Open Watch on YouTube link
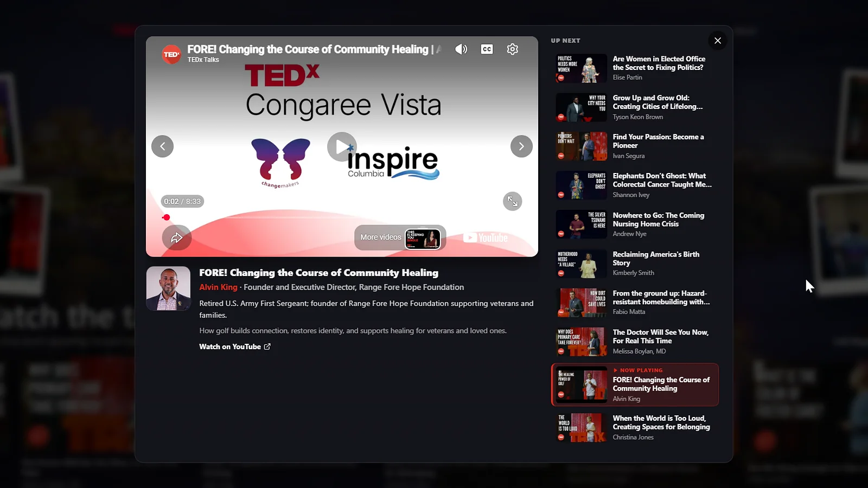 235,346
